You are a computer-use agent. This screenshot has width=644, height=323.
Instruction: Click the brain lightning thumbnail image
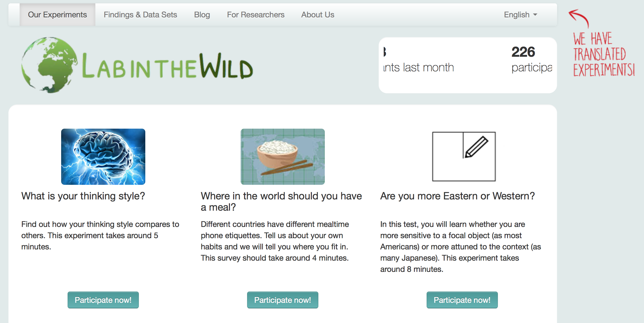[x=103, y=156]
